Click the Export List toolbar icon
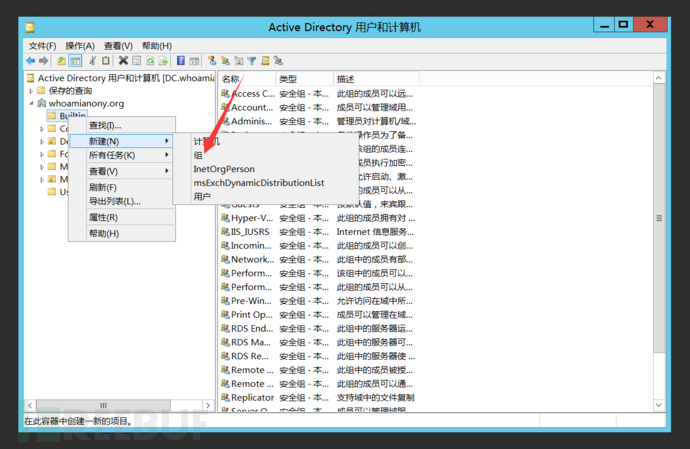The width and height of the screenshot is (690, 449). pyautogui.click(x=163, y=61)
